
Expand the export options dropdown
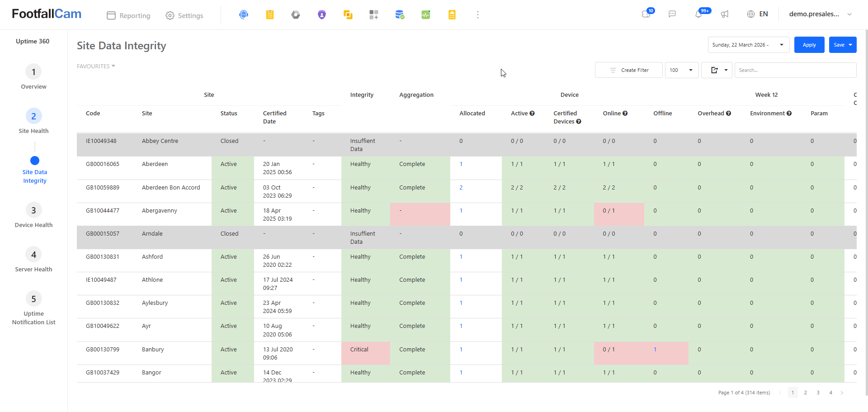(717, 70)
